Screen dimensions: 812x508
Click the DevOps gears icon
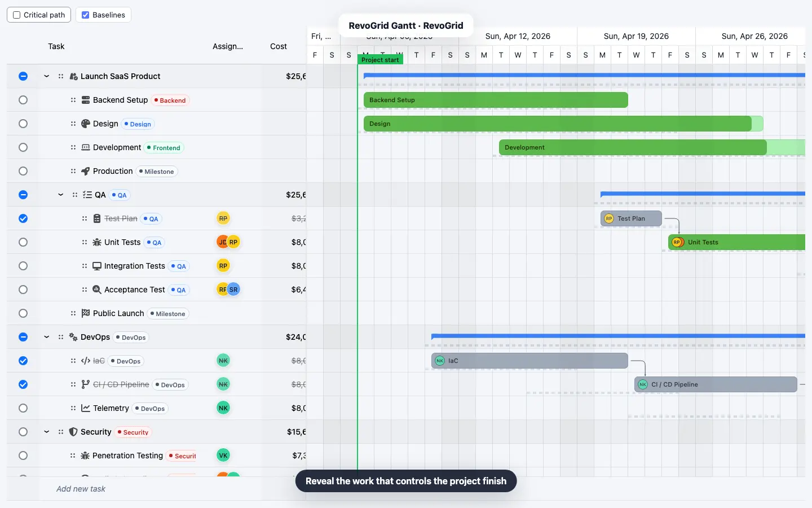(73, 337)
